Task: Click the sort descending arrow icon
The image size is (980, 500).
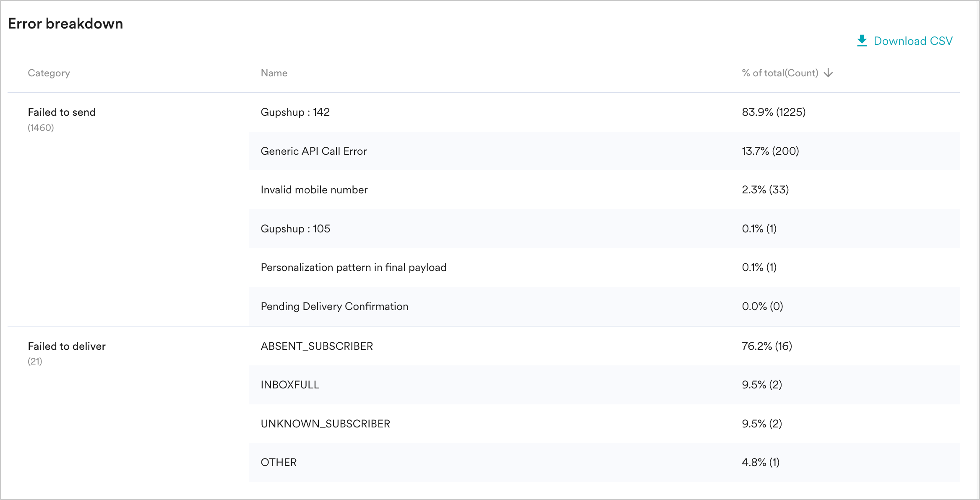Action: 828,73
